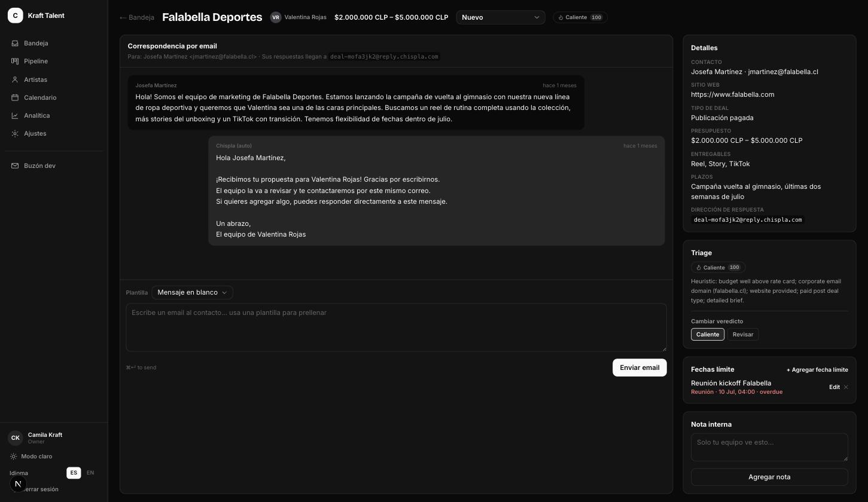Open the Bandeja menu item
The width and height of the screenshot is (868, 502).
tap(54, 44)
